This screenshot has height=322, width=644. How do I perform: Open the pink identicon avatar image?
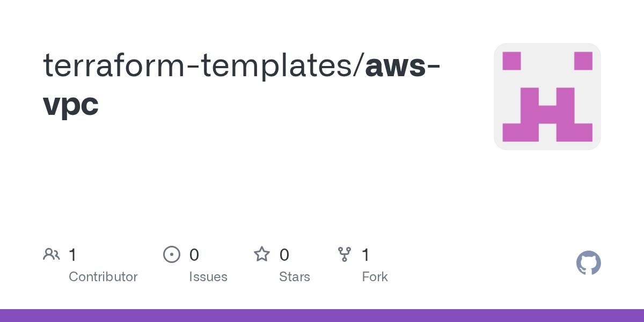tap(547, 97)
